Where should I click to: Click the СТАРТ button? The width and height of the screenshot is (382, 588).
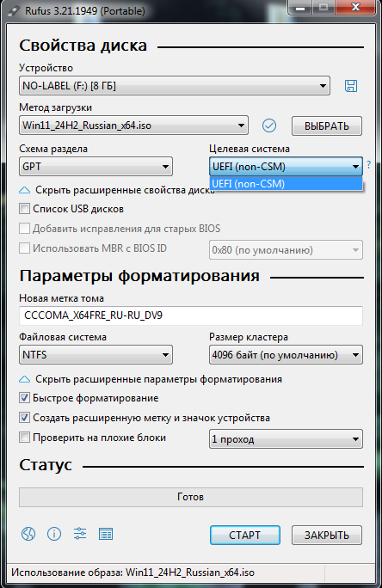click(x=245, y=535)
